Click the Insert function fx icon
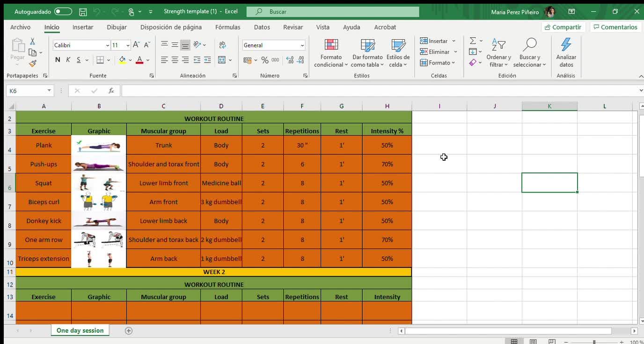 pyautogui.click(x=111, y=91)
